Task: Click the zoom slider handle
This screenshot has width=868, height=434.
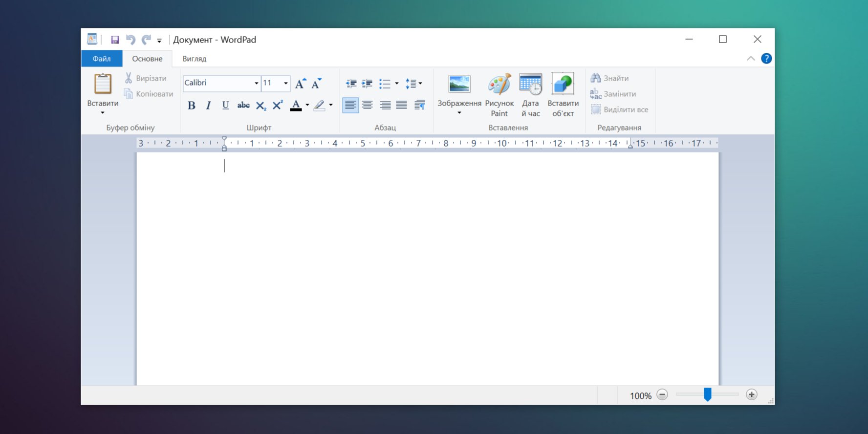Action: point(707,394)
